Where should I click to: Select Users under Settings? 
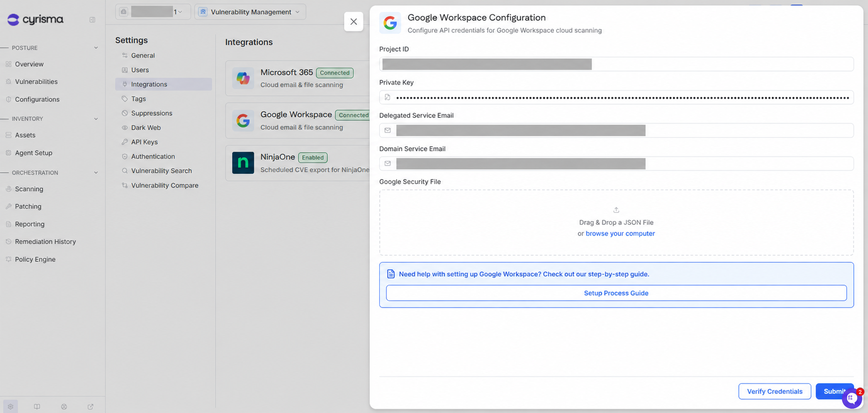(x=164, y=70)
